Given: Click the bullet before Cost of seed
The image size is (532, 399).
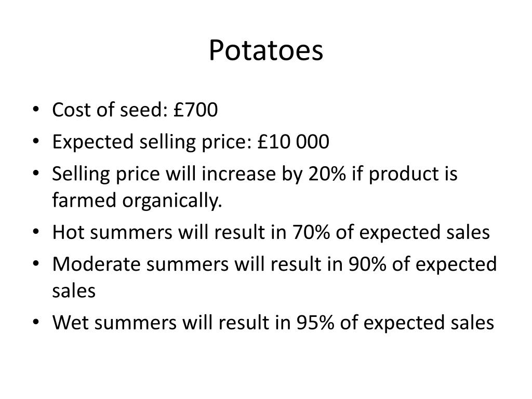Looking at the screenshot, I should (x=36, y=110).
